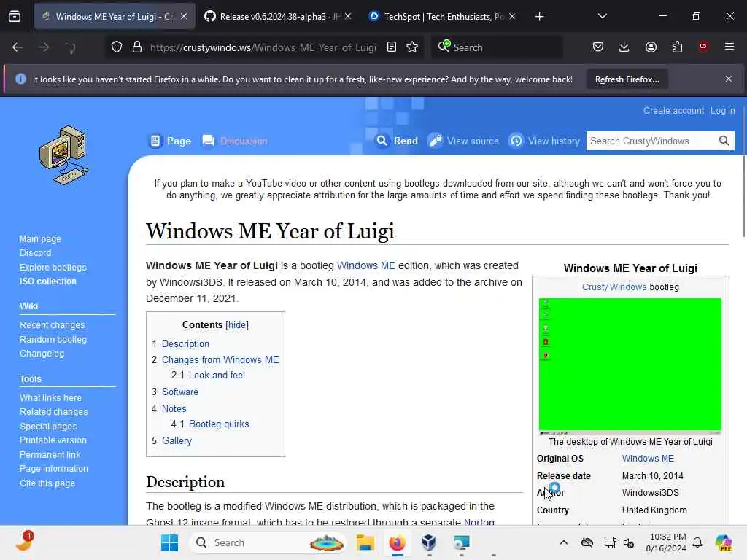Viewport: 747px width, 560px height.
Task: Close the Windows ME Year of Luigi tab
Action: pos(184,17)
